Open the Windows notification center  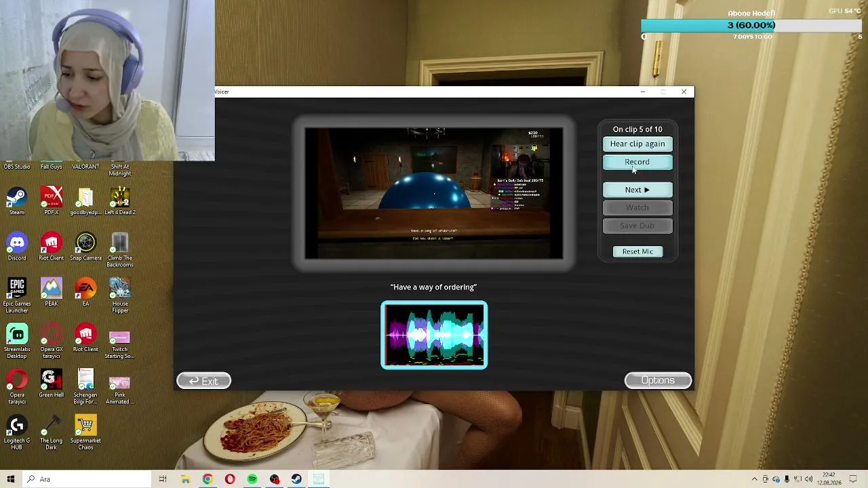(x=854, y=479)
